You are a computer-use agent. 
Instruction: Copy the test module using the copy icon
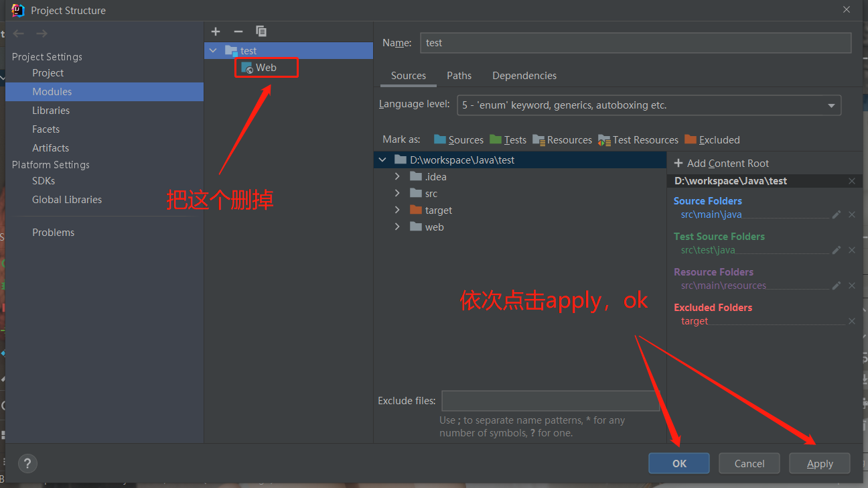[x=261, y=31]
